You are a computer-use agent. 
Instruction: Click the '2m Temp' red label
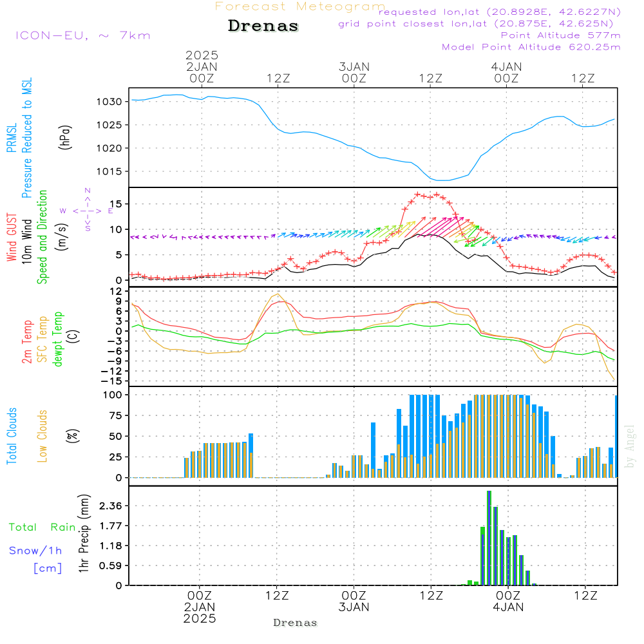click(x=26, y=342)
